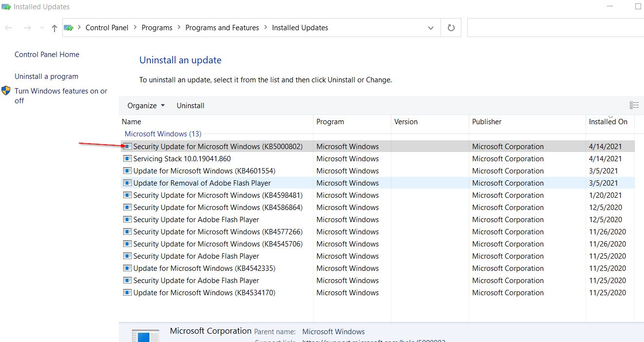Navigate up one folder level
644x342 pixels.
pyautogui.click(x=55, y=28)
